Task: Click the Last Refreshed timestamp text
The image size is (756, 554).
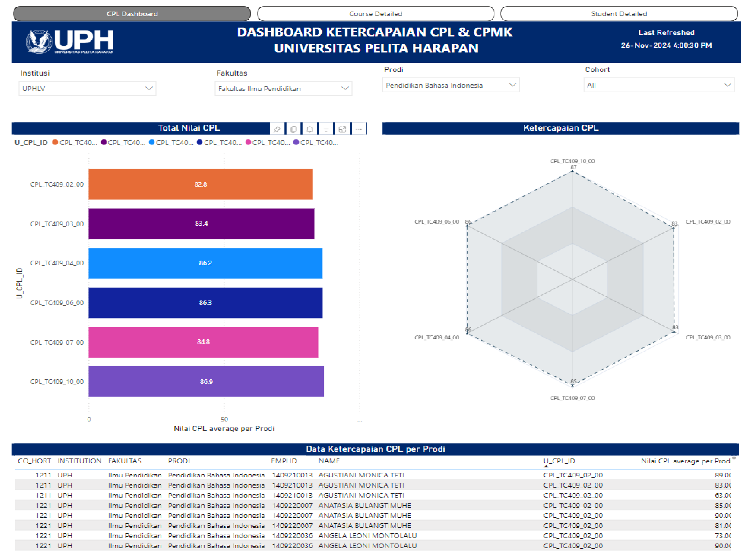Action: tap(667, 46)
